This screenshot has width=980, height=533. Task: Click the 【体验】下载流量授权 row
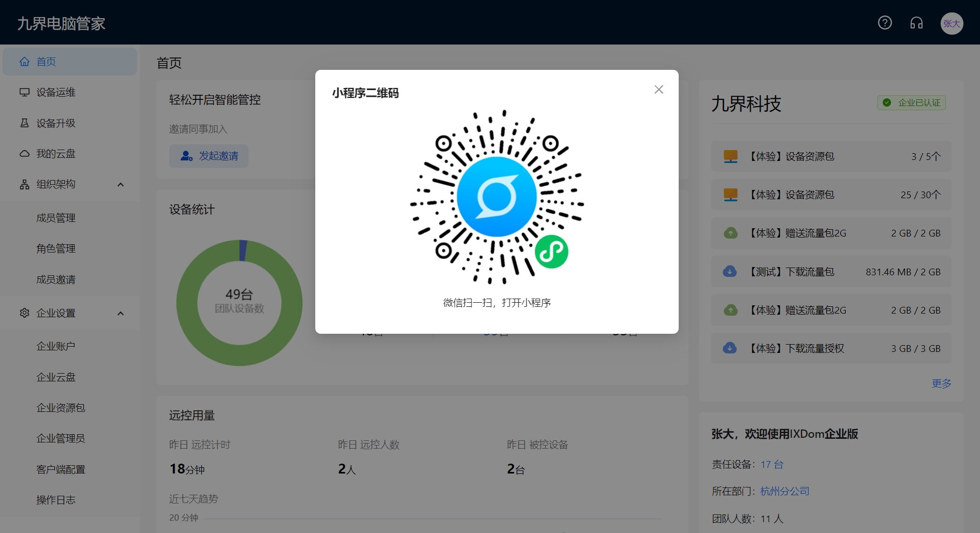click(x=831, y=348)
